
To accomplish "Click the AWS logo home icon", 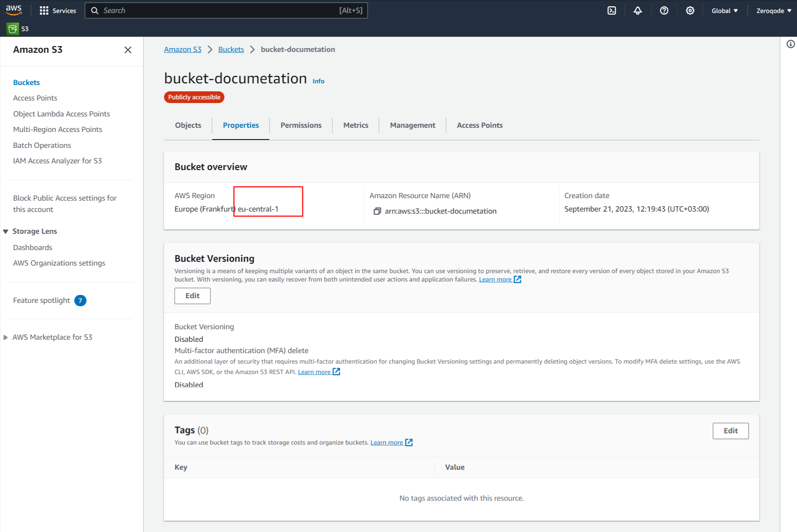I will [13, 10].
